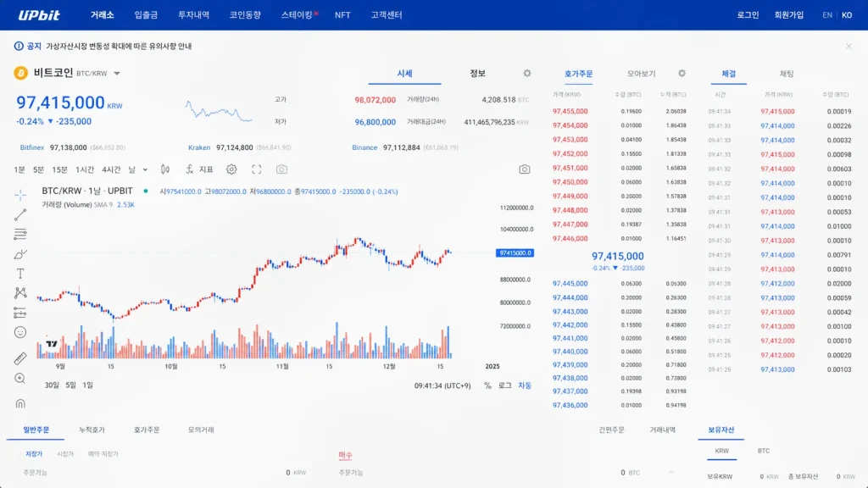
Task: Take snapshot with toolbar camera icon
Action: [x=281, y=169]
